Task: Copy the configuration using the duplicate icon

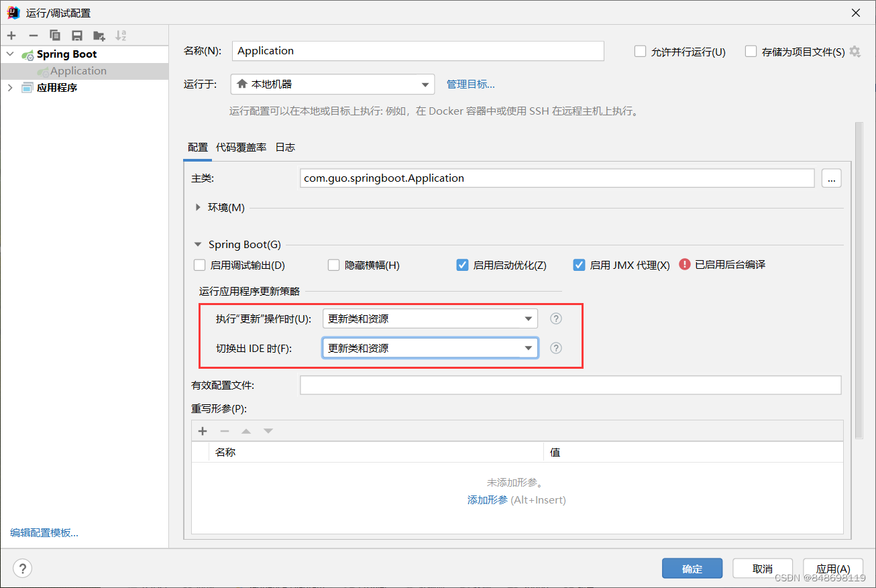Action: (55, 36)
